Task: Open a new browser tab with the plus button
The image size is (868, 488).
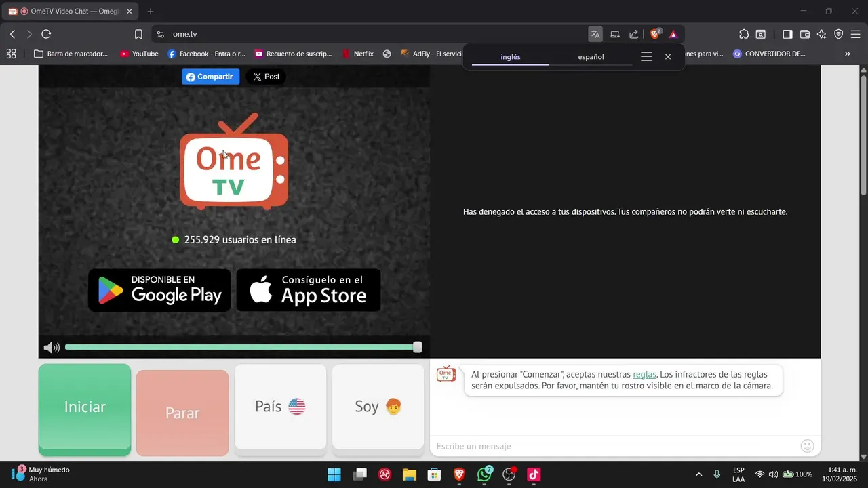Action: point(151,12)
